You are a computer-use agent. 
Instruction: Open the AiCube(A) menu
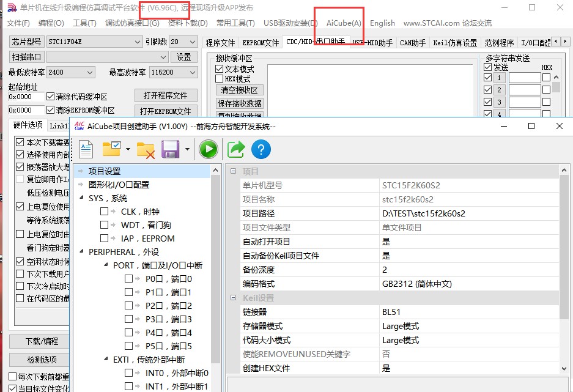344,23
